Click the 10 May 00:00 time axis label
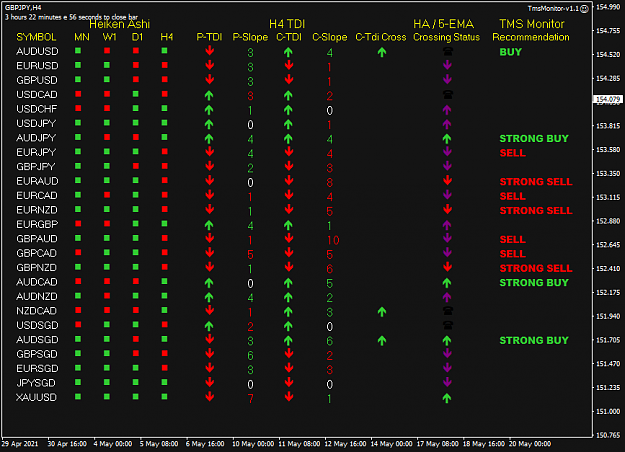The height and width of the screenshot is (452, 625). (253, 444)
